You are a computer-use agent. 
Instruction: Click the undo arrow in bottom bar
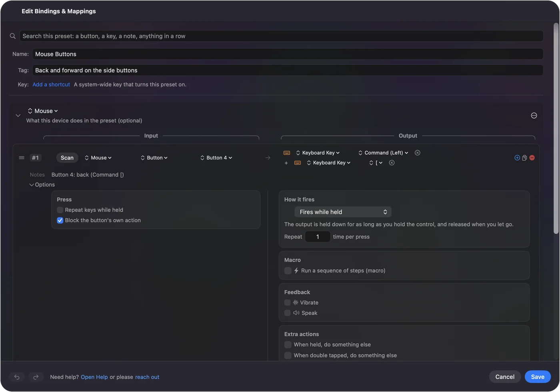pyautogui.click(x=17, y=377)
